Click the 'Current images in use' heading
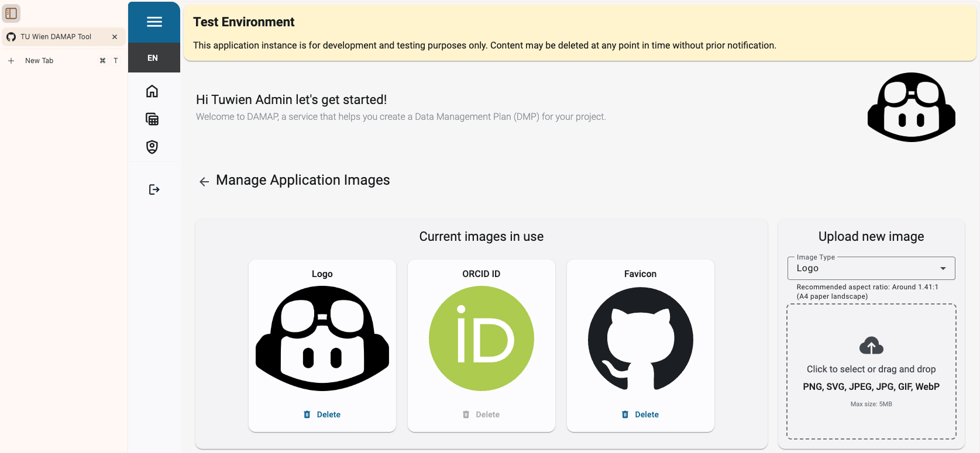This screenshot has width=980, height=453. [x=482, y=237]
